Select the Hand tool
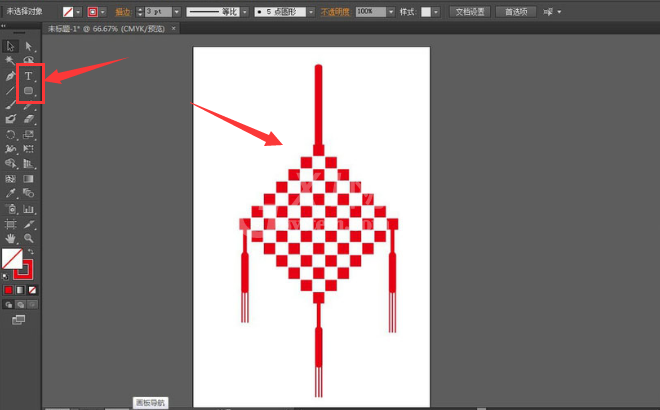The width and height of the screenshot is (660, 410). click(x=11, y=239)
